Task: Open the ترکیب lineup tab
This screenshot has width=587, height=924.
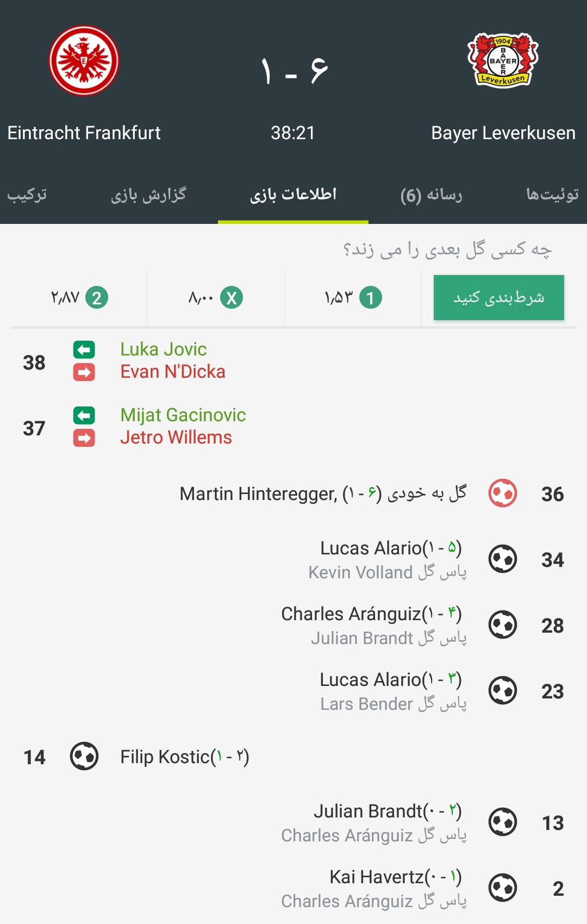Action: coord(27,195)
